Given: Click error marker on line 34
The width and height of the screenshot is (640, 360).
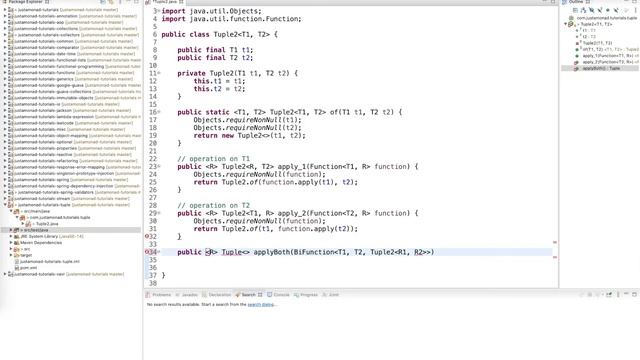Looking at the screenshot, I should [x=147, y=252].
